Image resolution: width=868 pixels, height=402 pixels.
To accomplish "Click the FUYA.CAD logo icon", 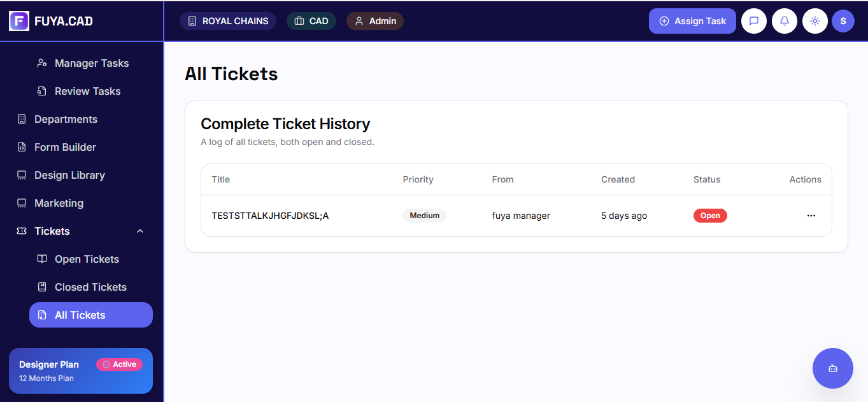I will pos(19,21).
